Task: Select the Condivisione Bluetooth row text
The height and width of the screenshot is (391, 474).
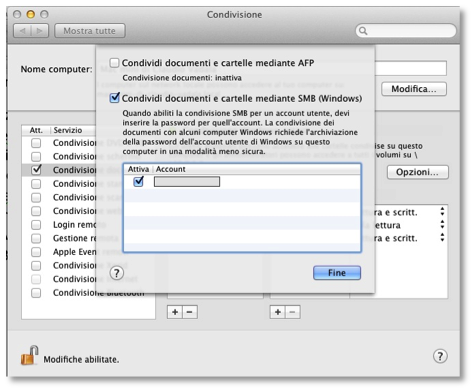Action: click(x=99, y=293)
